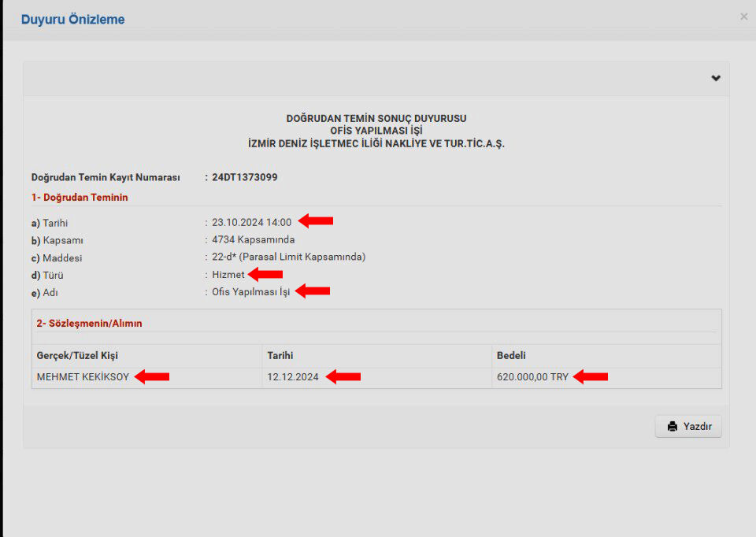Click the 'd) Türü' label
The height and width of the screenshot is (537, 756).
tap(47, 276)
